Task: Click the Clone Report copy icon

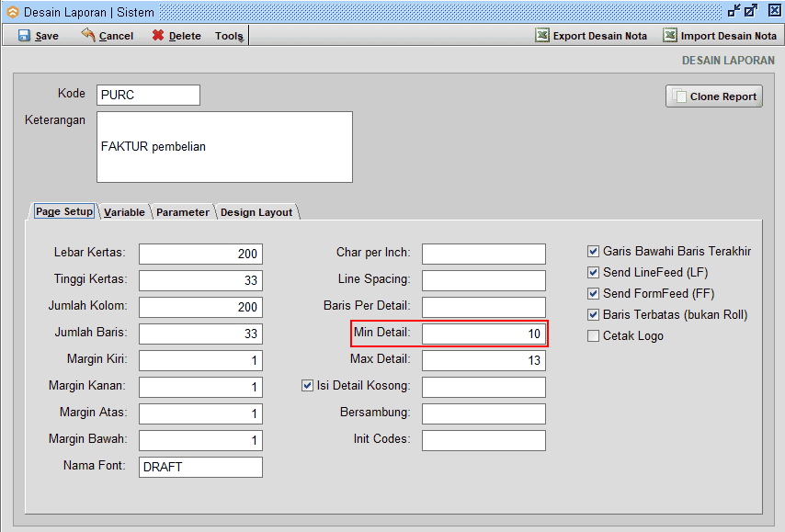Action: pos(679,96)
